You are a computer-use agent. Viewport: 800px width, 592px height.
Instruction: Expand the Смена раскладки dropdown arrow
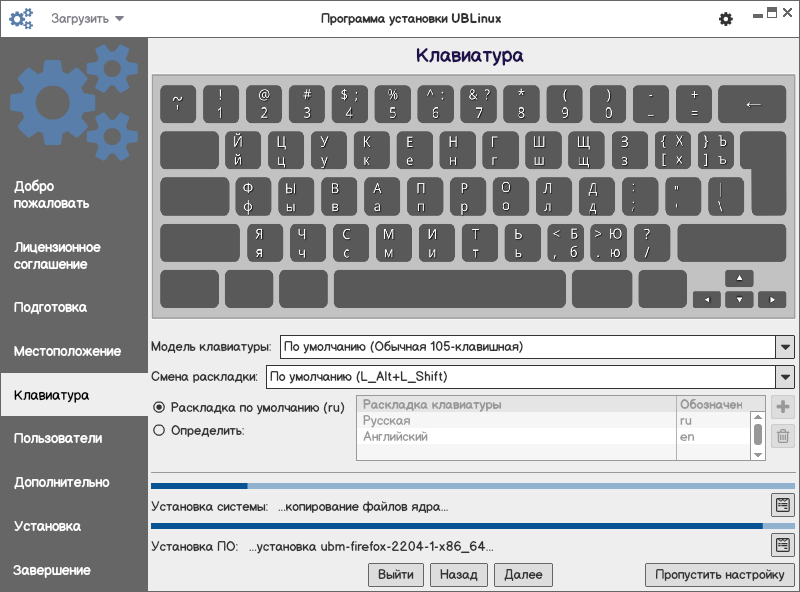(785, 377)
